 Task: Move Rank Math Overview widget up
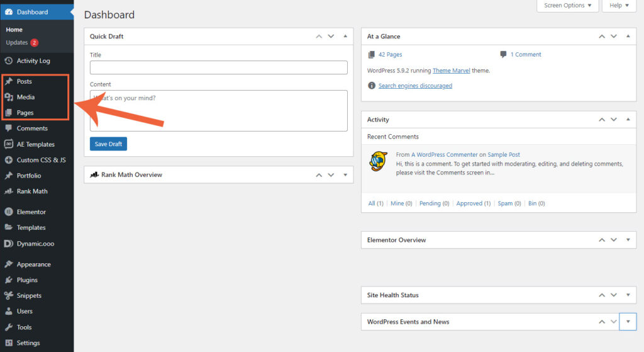[x=319, y=175]
